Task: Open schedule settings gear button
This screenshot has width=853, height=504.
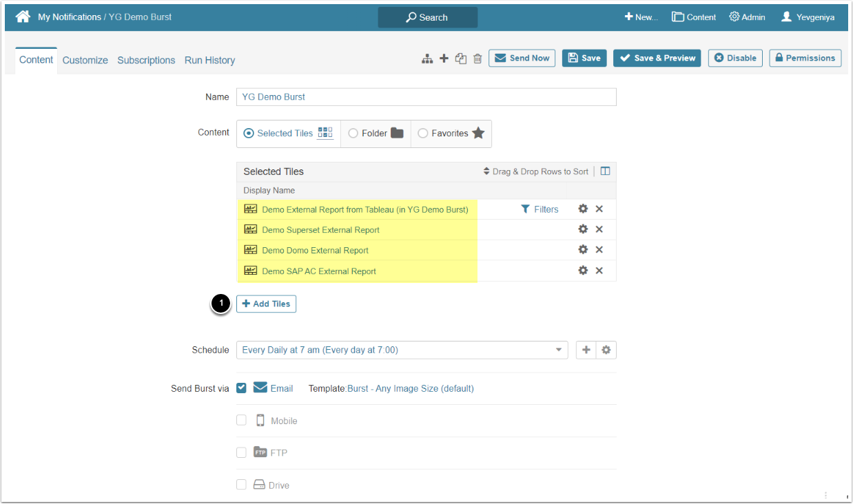Action: tap(606, 350)
